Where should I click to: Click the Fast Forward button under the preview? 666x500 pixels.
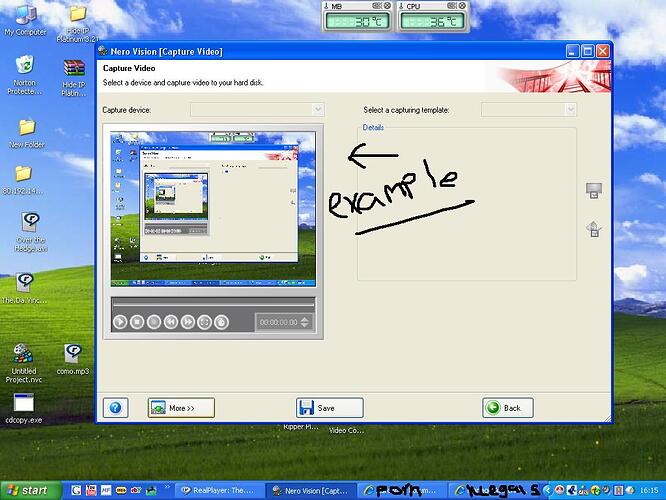click(188, 322)
